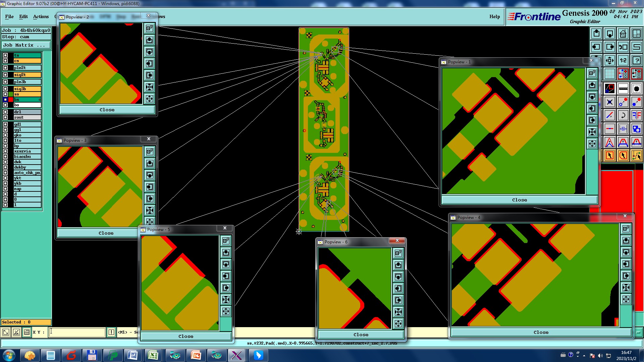Click Close button in Popview - 6
The width and height of the screenshot is (644, 362).
click(361, 335)
